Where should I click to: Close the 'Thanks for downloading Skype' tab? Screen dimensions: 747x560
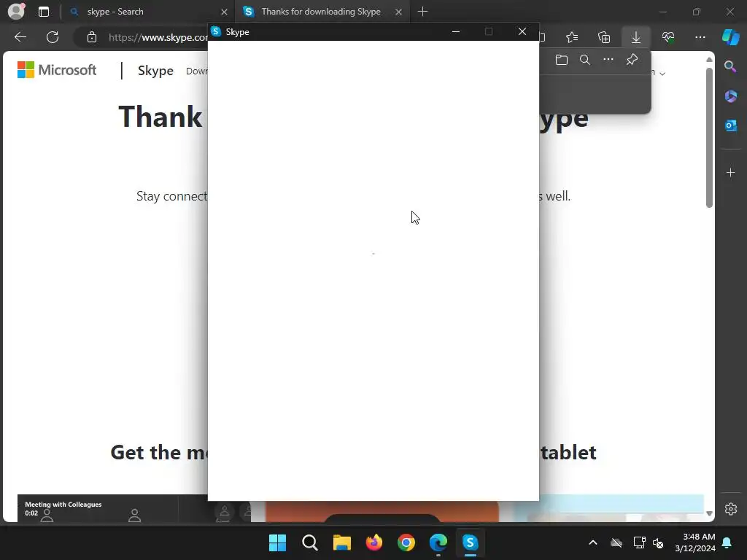pos(399,12)
